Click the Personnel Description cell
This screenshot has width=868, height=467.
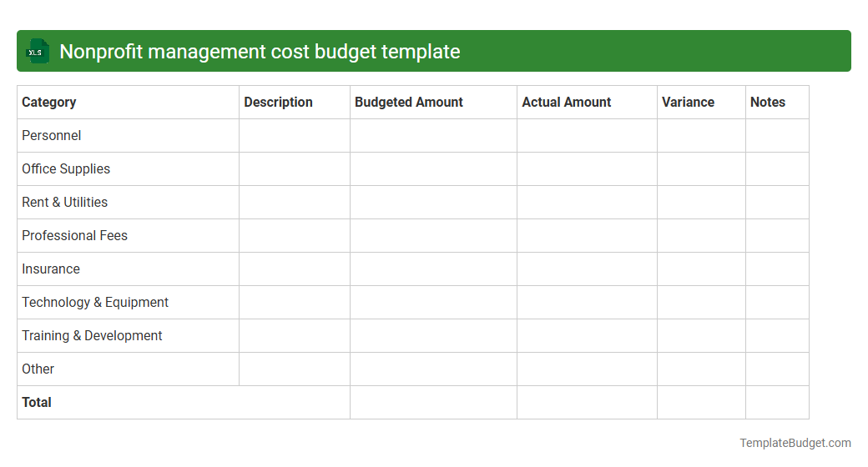point(295,136)
